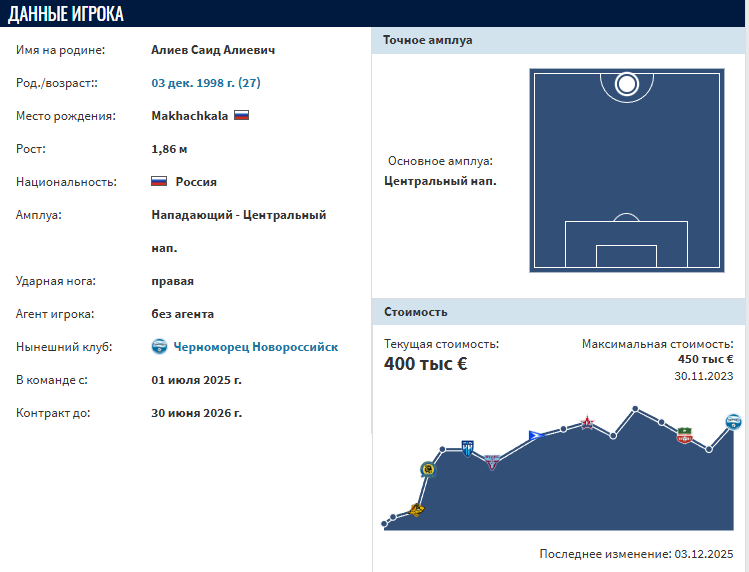749x572 pixels.
Task: Click the Chernomorets club crest beside club name
Action: pyautogui.click(x=160, y=347)
